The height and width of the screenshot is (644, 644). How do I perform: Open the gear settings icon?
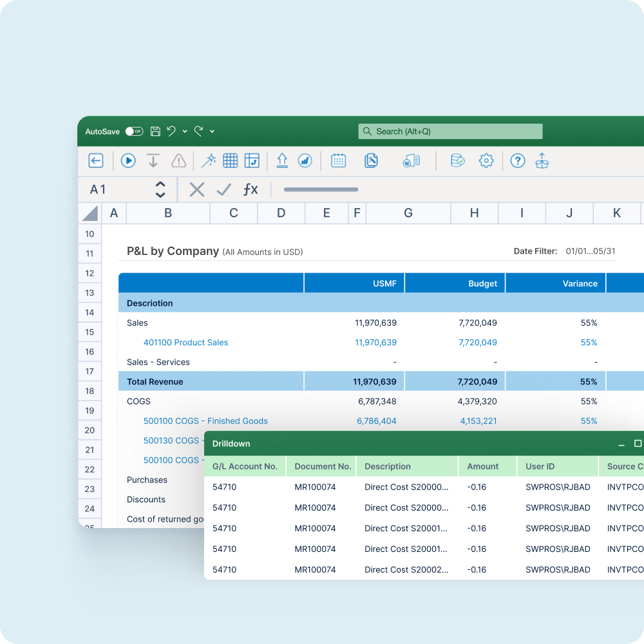(486, 160)
